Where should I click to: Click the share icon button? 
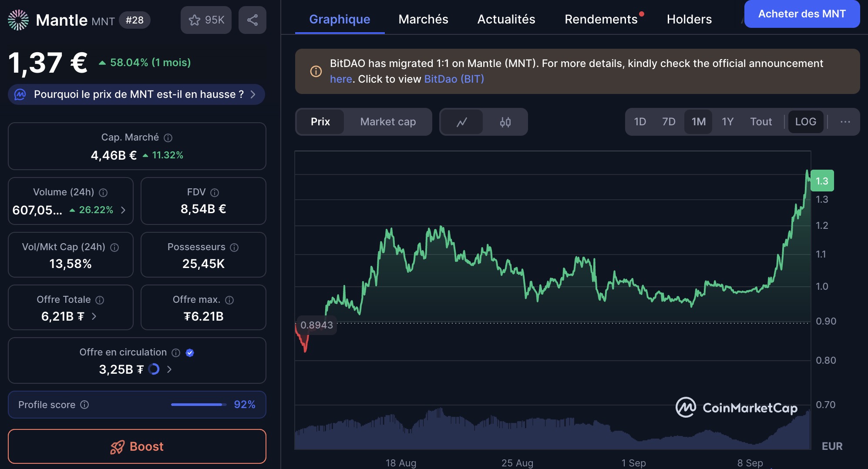click(252, 20)
